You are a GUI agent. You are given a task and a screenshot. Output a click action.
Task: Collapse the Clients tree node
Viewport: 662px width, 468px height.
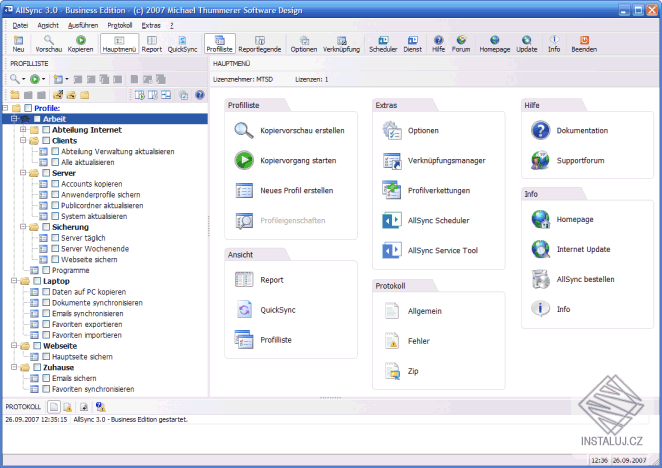(x=23, y=140)
